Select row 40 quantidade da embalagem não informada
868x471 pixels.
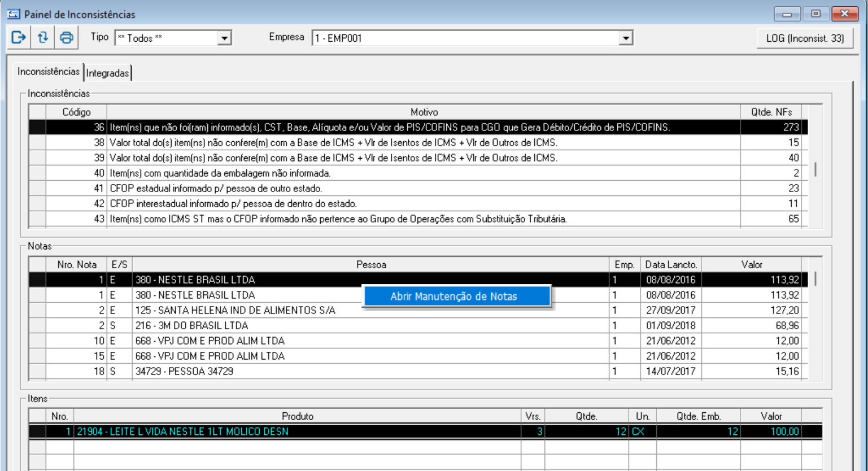click(418, 173)
